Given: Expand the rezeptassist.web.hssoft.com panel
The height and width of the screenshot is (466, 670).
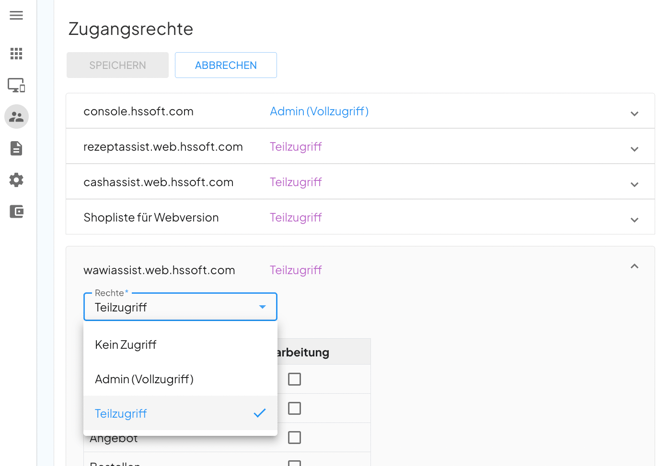Looking at the screenshot, I should tap(634, 148).
